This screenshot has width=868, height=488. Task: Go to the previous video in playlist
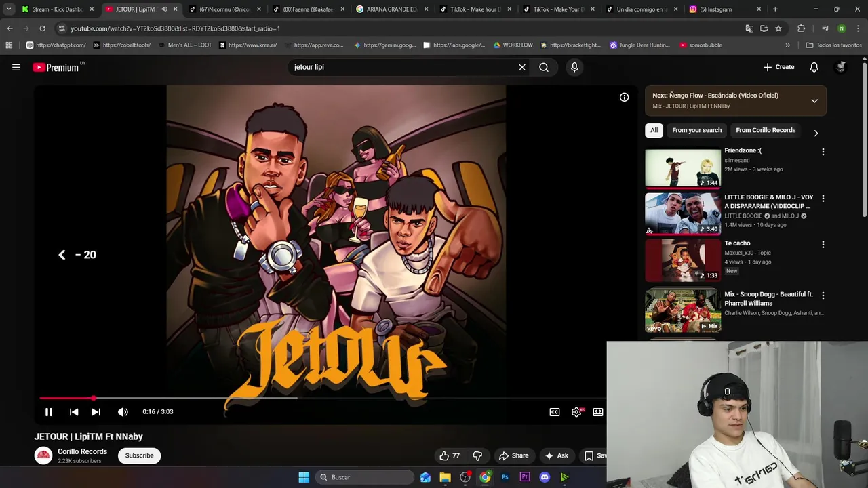pyautogui.click(x=74, y=411)
